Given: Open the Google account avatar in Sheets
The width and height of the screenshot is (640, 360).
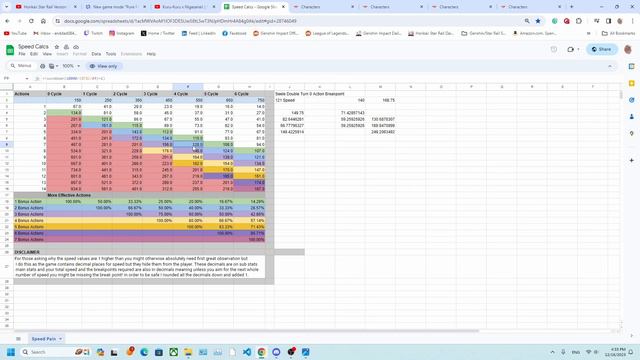Looking at the screenshot, I should [x=628, y=49].
